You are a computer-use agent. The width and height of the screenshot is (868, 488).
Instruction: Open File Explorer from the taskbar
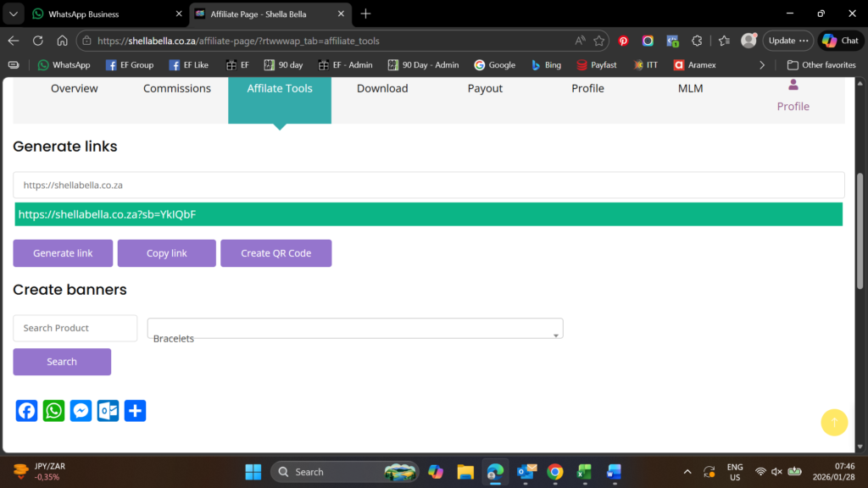pos(465,472)
